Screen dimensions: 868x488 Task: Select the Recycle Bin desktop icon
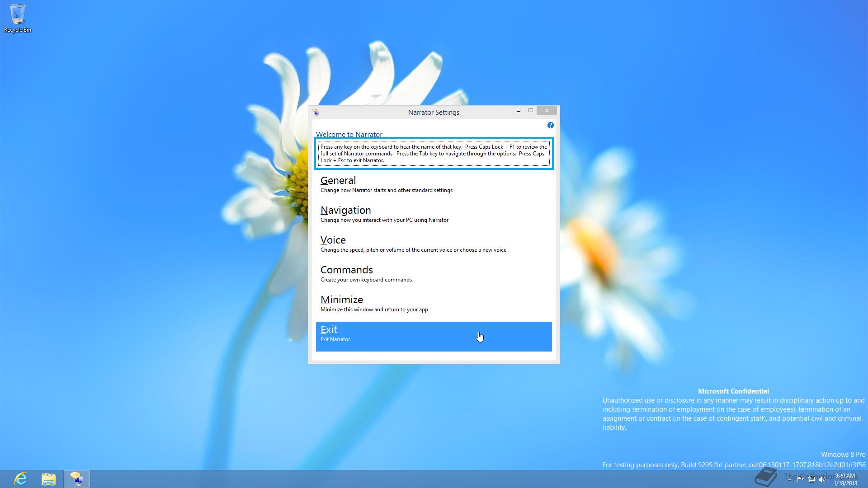click(x=18, y=19)
